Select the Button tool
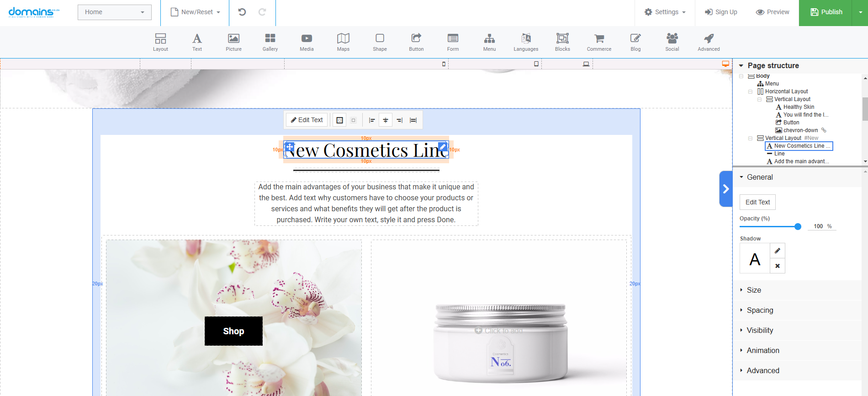Viewport: 868px width, 396px height. (416, 42)
